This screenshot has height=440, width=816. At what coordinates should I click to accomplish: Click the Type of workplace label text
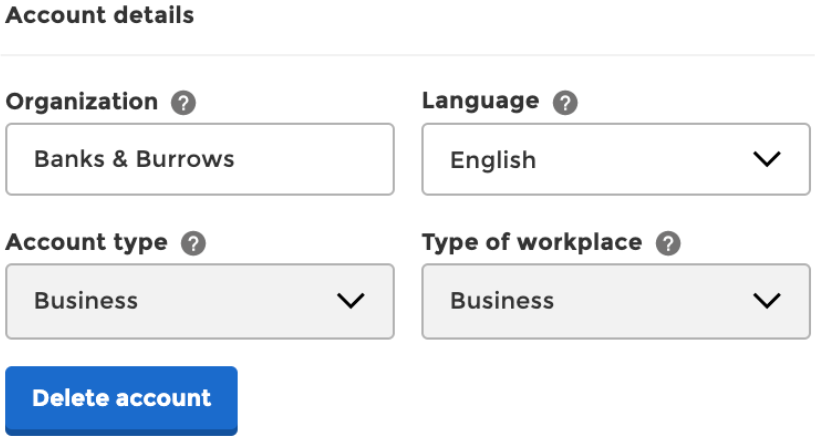click(532, 243)
